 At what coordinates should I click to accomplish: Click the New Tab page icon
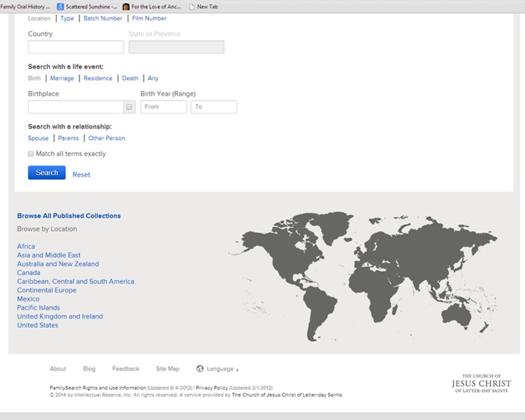(192, 7)
